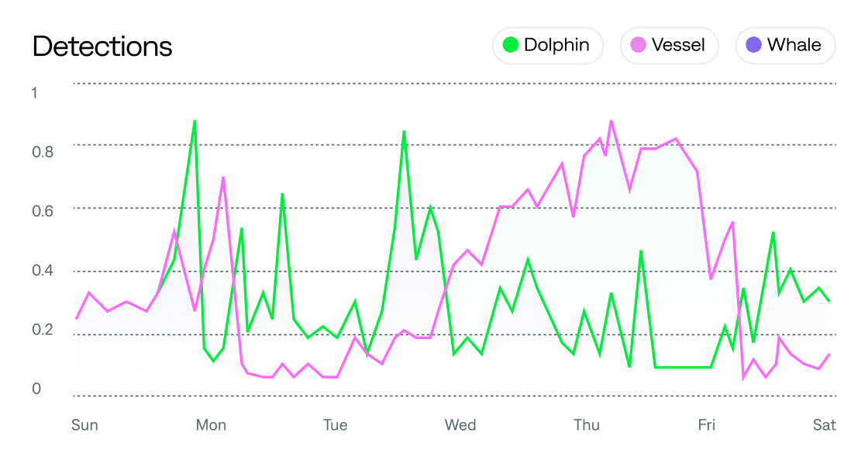This screenshot has height=460, width=868.
Task: Click the green Dolphin peak near chart center
Action: tap(404, 132)
